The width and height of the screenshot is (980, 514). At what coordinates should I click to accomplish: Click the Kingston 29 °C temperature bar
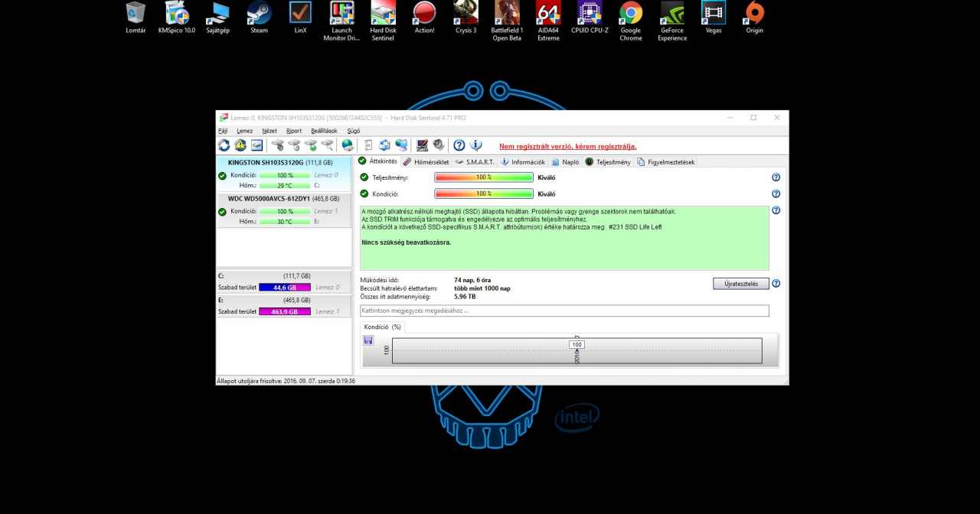click(x=285, y=186)
